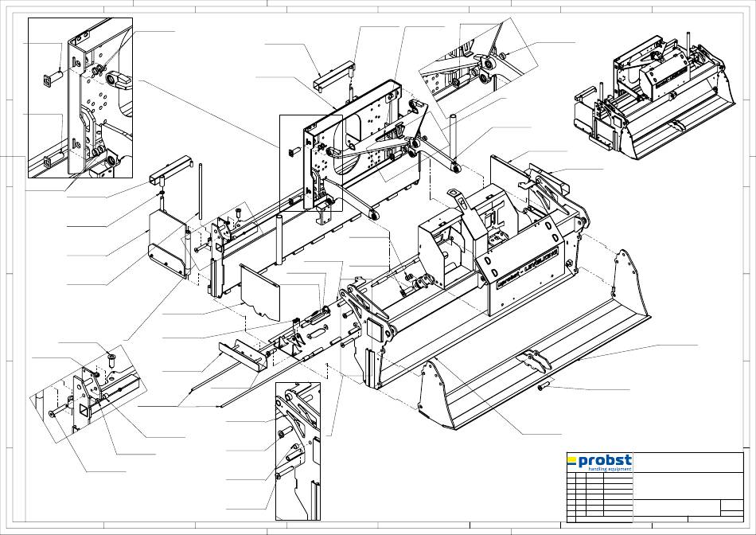Click the probst logo in title block

click(599, 463)
